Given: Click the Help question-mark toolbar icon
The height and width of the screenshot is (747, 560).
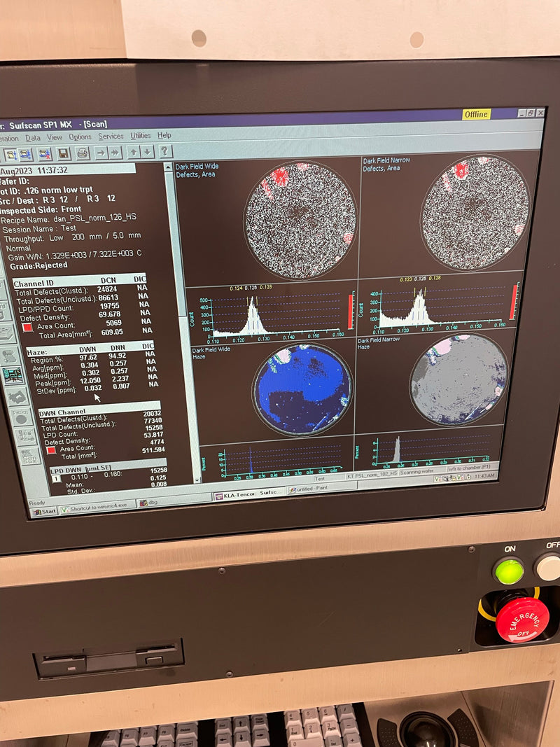Looking at the screenshot, I should point(164,153).
